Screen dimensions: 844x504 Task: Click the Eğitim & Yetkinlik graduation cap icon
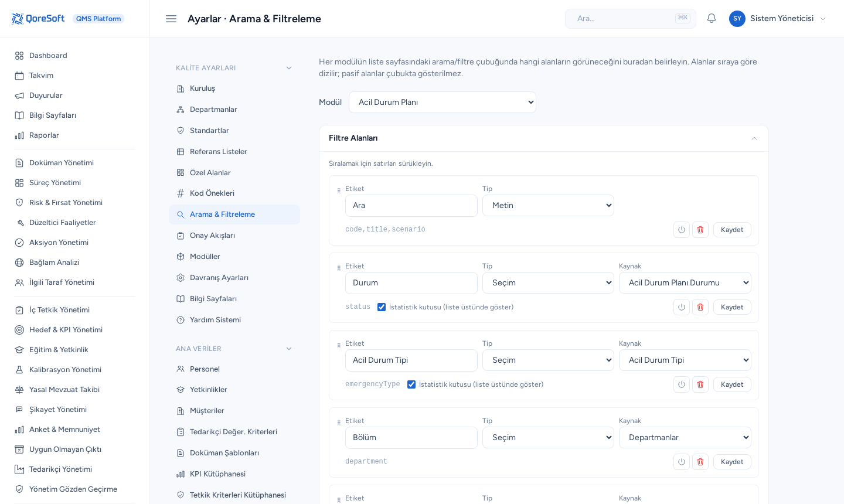pos(19,350)
